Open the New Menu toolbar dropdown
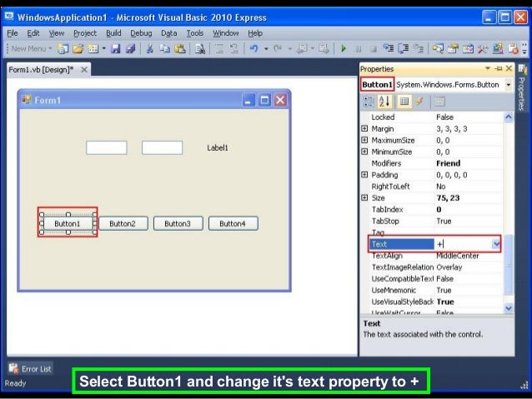 pyautogui.click(x=32, y=49)
